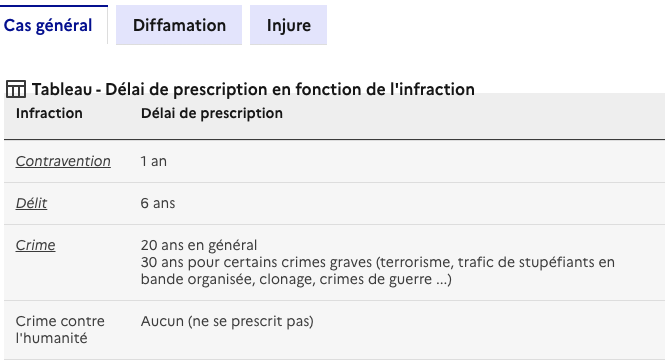The width and height of the screenshot is (665, 362).
Task: Click the Infraction column header
Action: 49,114
